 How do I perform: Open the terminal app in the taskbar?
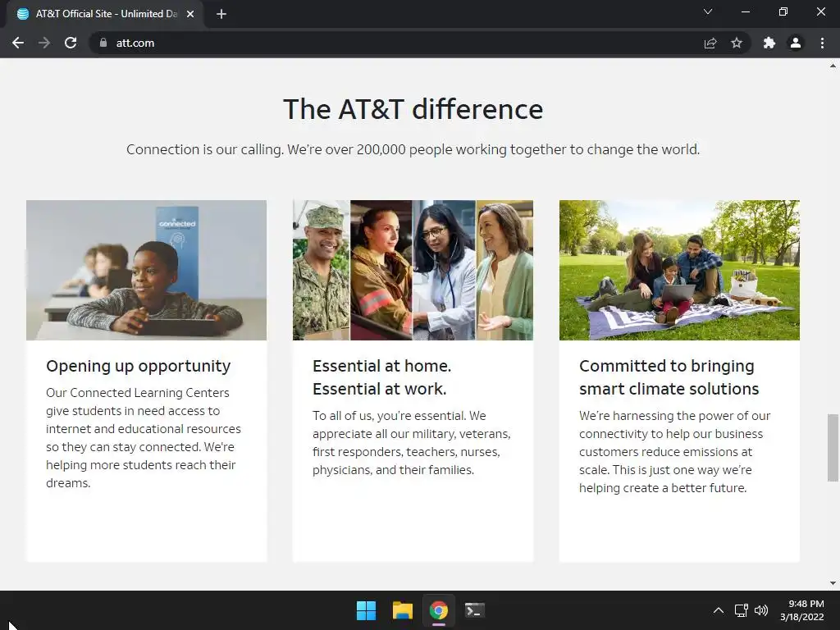475,610
